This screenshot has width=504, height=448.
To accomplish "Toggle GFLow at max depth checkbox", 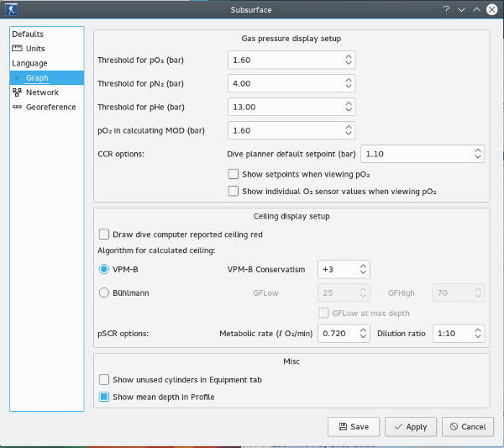I will (323, 313).
